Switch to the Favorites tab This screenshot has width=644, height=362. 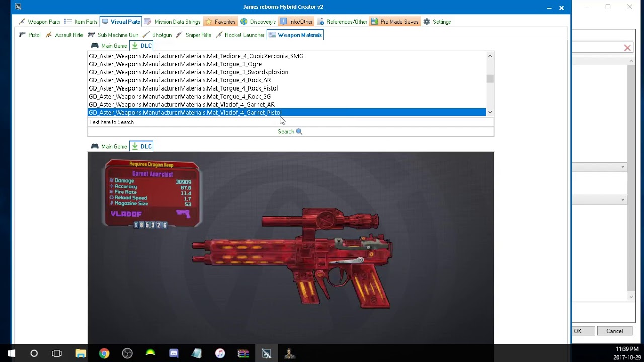(x=220, y=22)
